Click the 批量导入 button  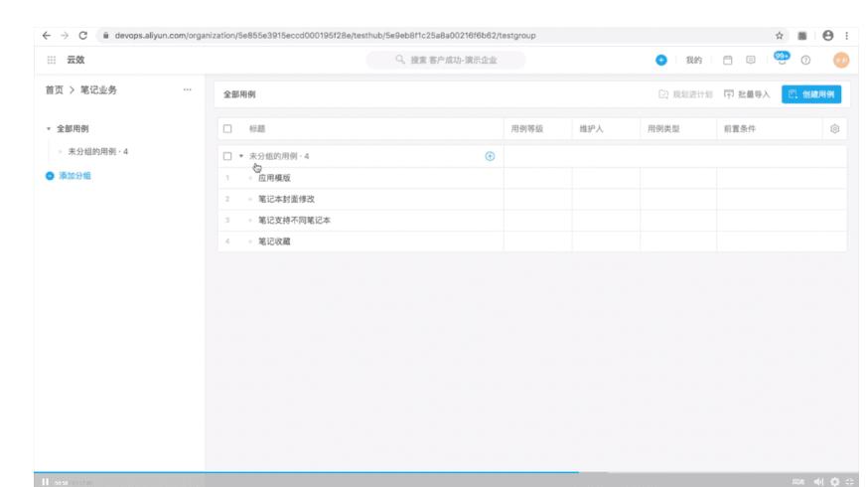[747, 94]
